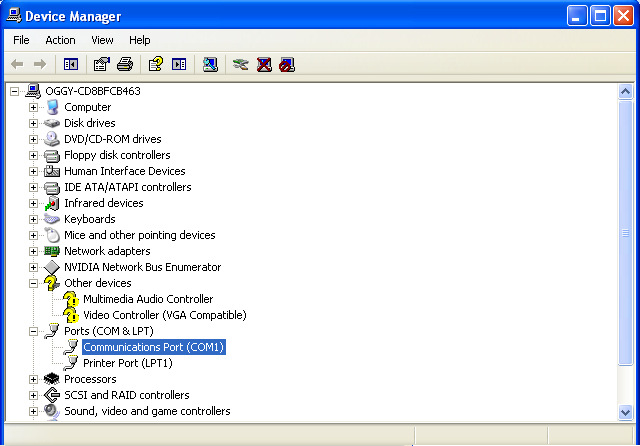The height and width of the screenshot is (446, 640).
Task: Open the Action menu
Action: (60, 40)
